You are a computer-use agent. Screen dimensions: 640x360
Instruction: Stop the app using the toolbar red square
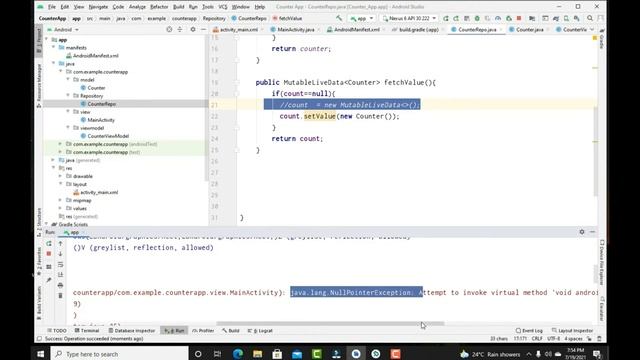pyautogui.click(x=519, y=18)
